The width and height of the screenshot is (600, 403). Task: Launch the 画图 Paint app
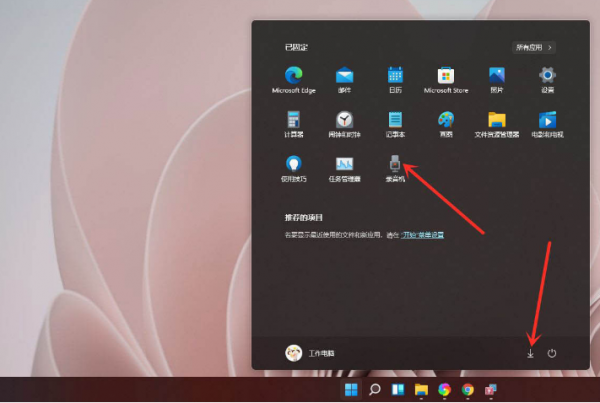click(x=446, y=124)
